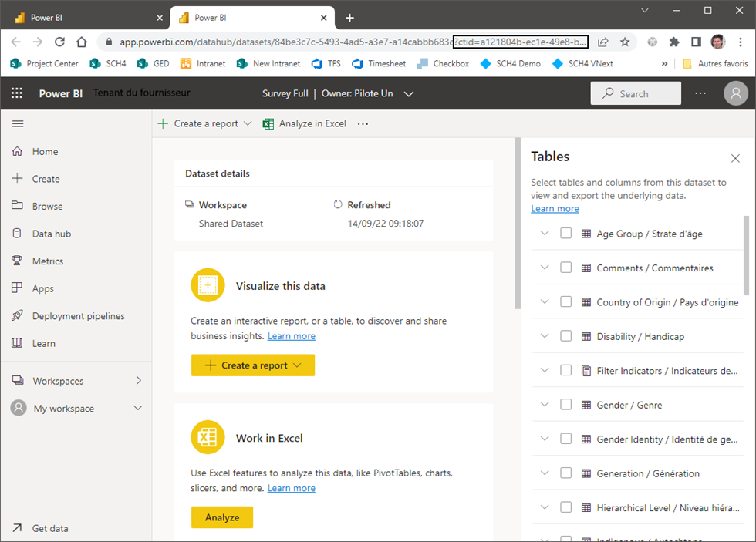The image size is (756, 542).
Task: Open the Survey Full dataset title dropdown
Action: pyautogui.click(x=408, y=94)
